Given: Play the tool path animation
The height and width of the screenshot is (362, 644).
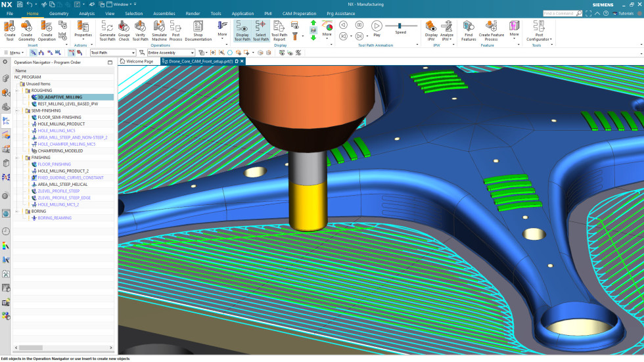Looking at the screenshot, I should pyautogui.click(x=377, y=26).
